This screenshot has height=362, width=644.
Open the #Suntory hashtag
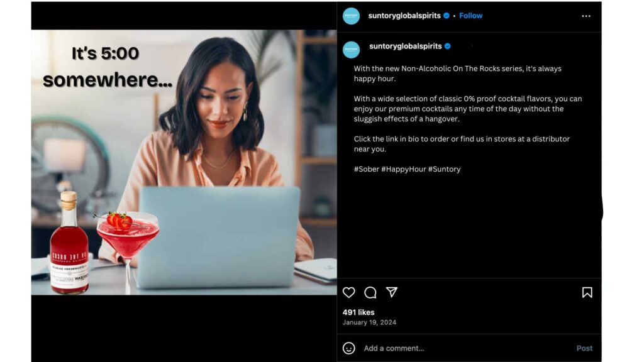[445, 169]
